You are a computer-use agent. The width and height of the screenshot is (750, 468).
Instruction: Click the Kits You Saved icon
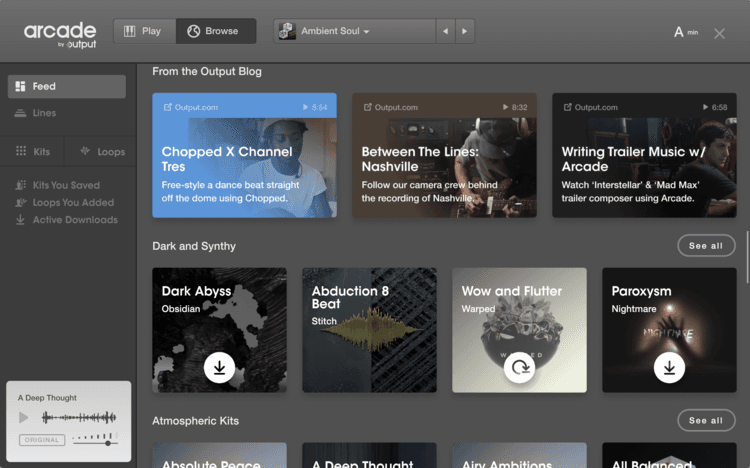click(x=21, y=185)
